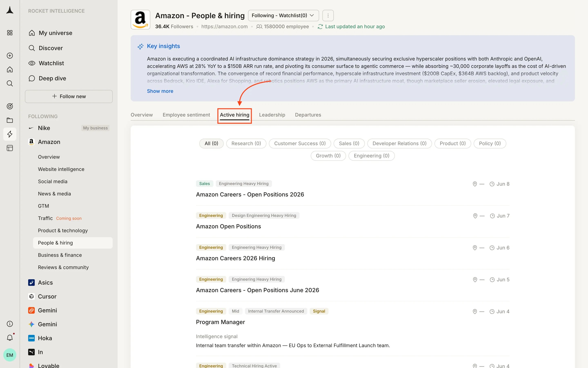Open the Following - Watchlist(0) dropdown
Viewport: 588px width, 368px height.
(x=283, y=16)
